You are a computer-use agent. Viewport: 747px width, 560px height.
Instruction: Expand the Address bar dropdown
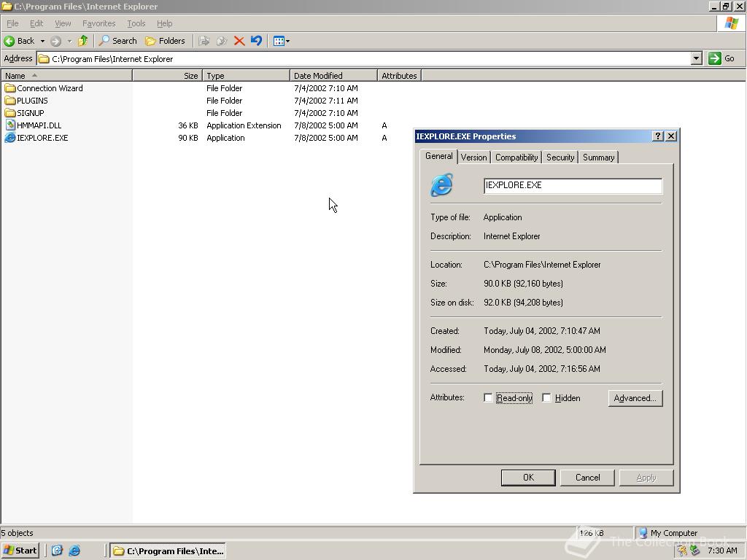coord(697,59)
